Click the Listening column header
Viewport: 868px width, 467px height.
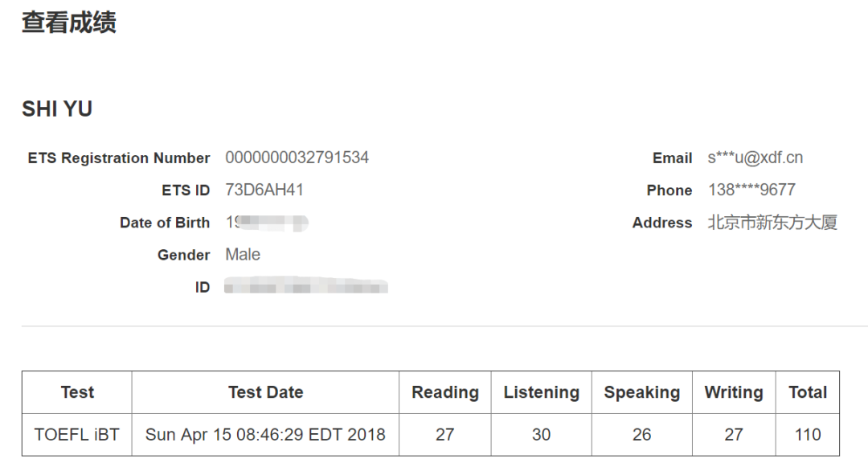tap(541, 392)
